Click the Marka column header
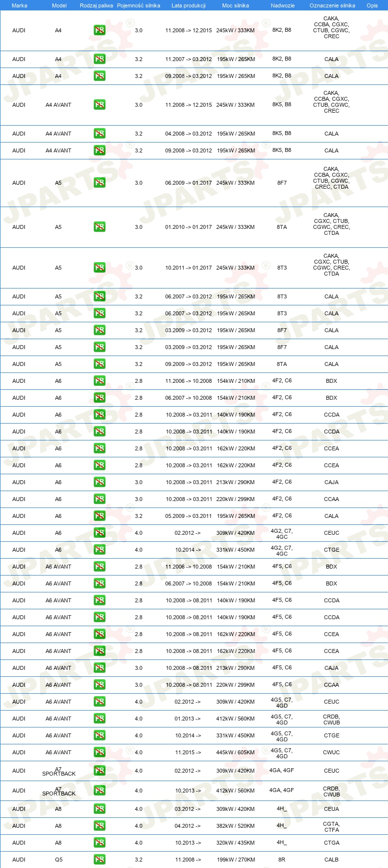 19,5
